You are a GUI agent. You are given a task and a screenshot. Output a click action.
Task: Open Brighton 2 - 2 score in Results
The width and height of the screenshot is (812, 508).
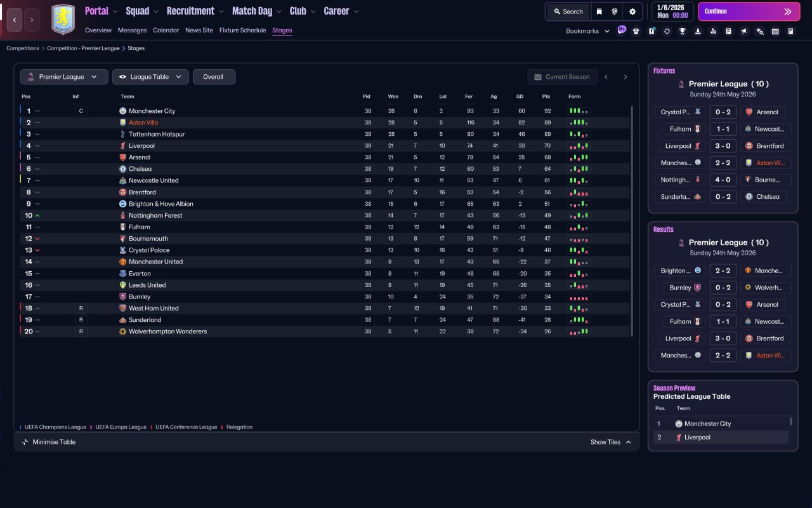click(x=723, y=271)
